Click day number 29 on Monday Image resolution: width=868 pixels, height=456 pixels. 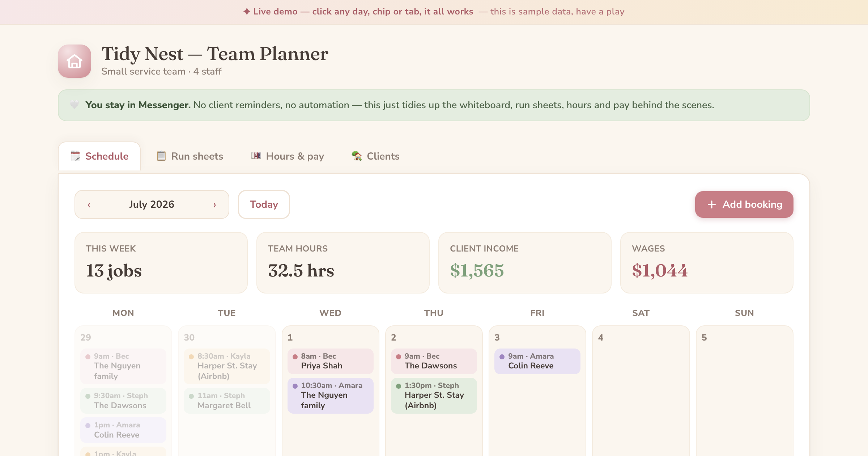86,337
